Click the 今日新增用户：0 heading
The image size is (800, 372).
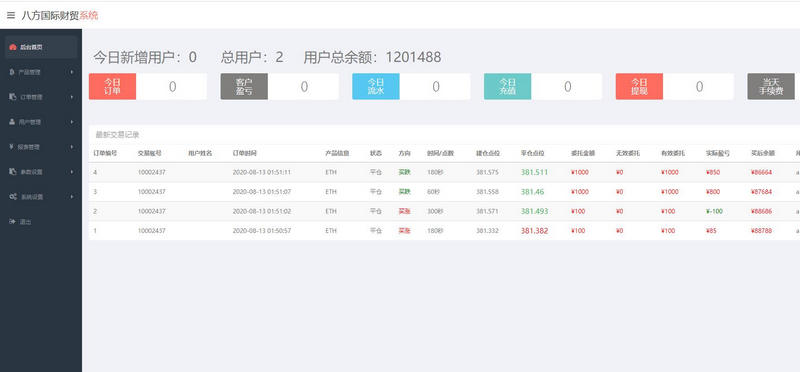pyautogui.click(x=145, y=57)
